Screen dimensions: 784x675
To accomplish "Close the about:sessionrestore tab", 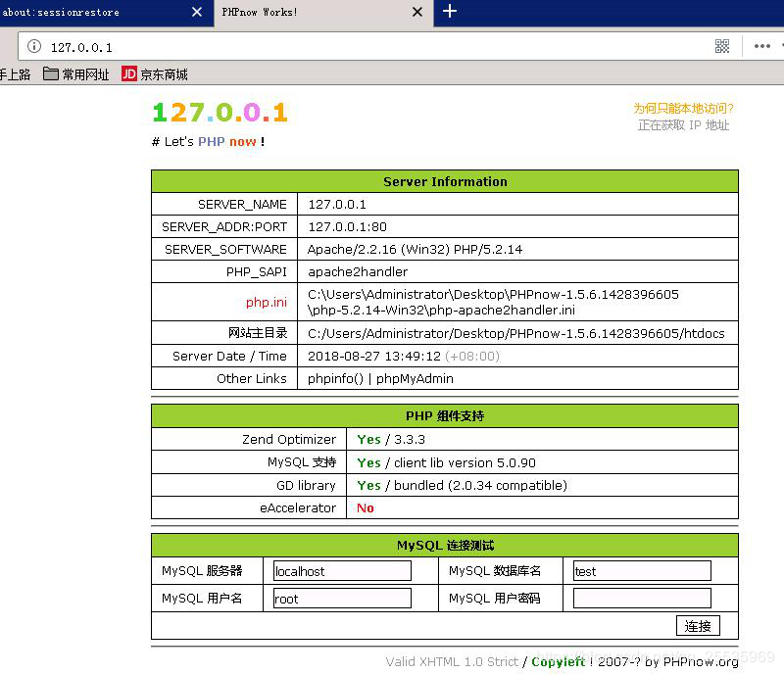I will (x=197, y=12).
